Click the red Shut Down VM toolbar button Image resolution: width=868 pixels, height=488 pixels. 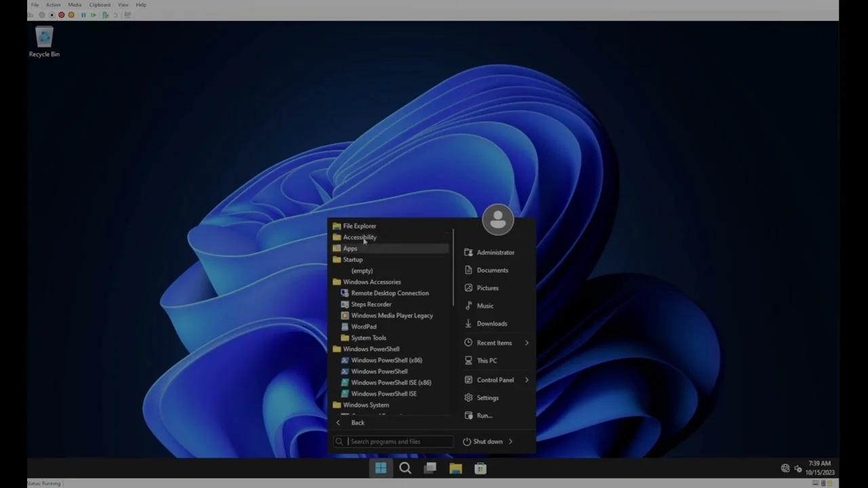point(61,15)
